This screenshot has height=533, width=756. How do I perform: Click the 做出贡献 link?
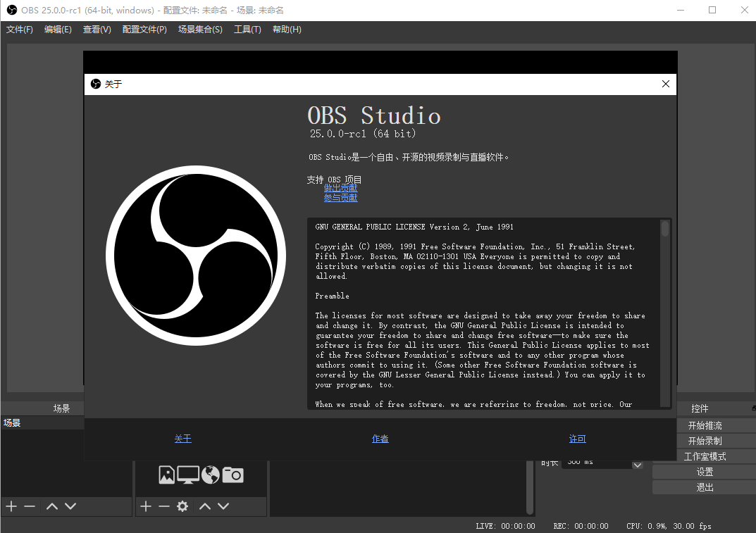[340, 188]
